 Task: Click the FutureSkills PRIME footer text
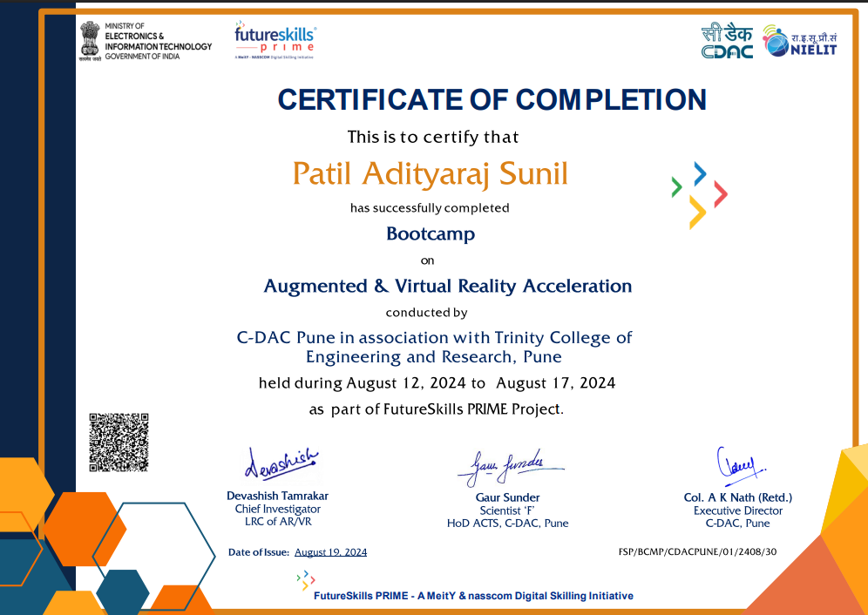pyautogui.click(x=473, y=596)
